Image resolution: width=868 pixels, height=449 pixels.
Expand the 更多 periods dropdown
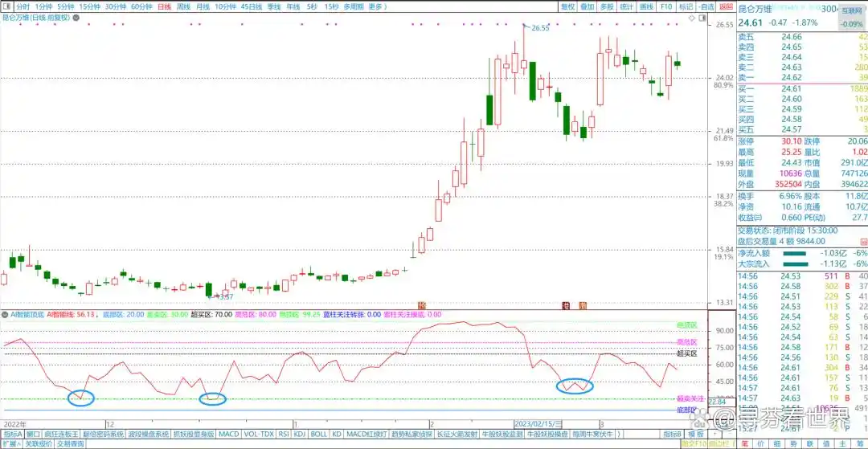(377, 6)
